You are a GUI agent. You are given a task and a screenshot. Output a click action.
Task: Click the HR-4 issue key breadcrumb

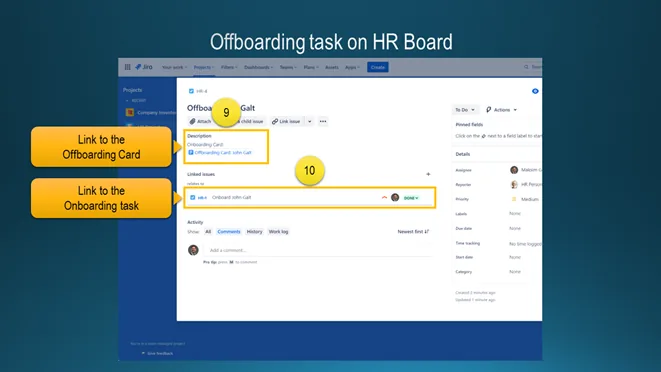[x=202, y=91]
